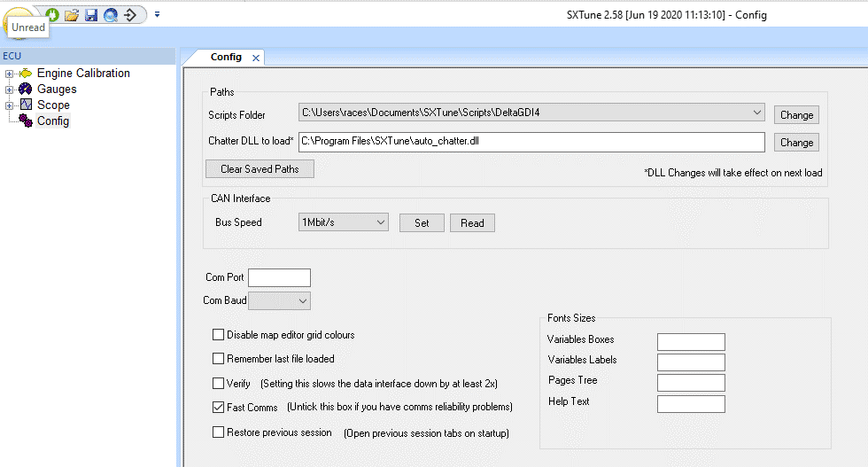Viewport: 868px width, 467px height.
Task: Click the Com Port input field
Action: [x=280, y=277]
